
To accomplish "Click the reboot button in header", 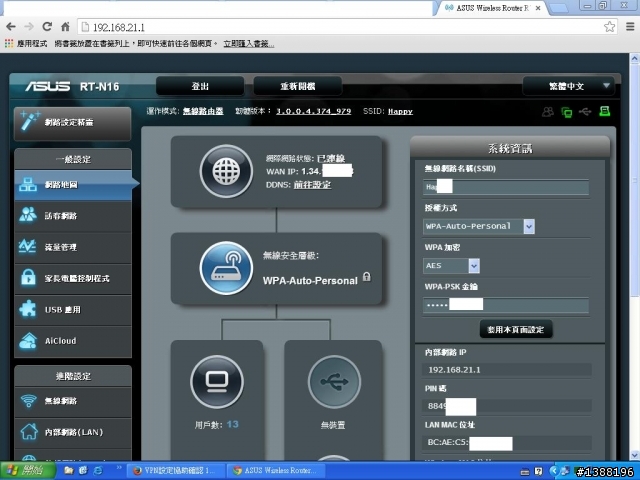I will 298,86.
